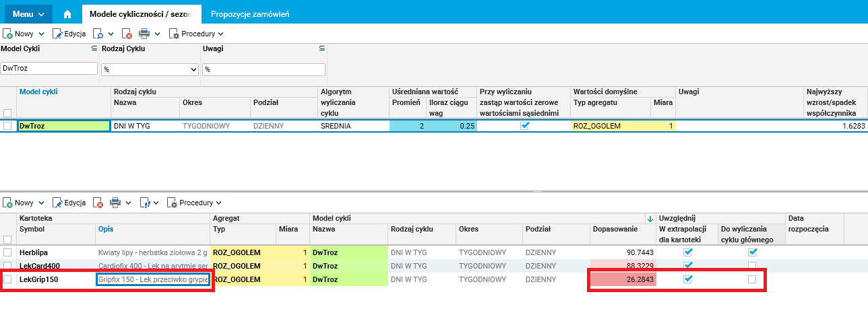Enable main-cycle calculation checkbox for LekGrip150
The image size is (868, 313).
click(752, 279)
